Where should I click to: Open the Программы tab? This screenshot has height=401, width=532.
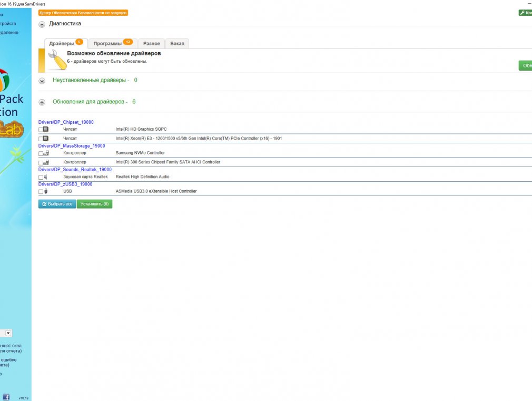click(x=113, y=43)
